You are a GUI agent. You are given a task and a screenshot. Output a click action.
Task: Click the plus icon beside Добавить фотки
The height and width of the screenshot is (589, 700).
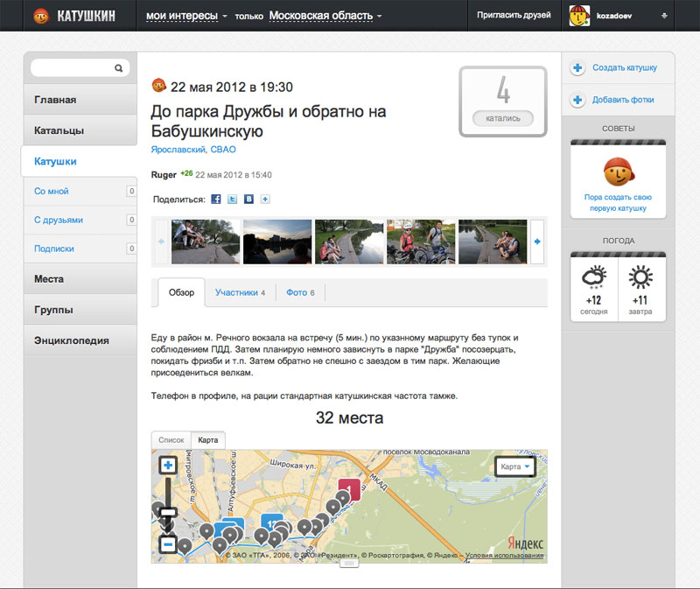click(577, 100)
